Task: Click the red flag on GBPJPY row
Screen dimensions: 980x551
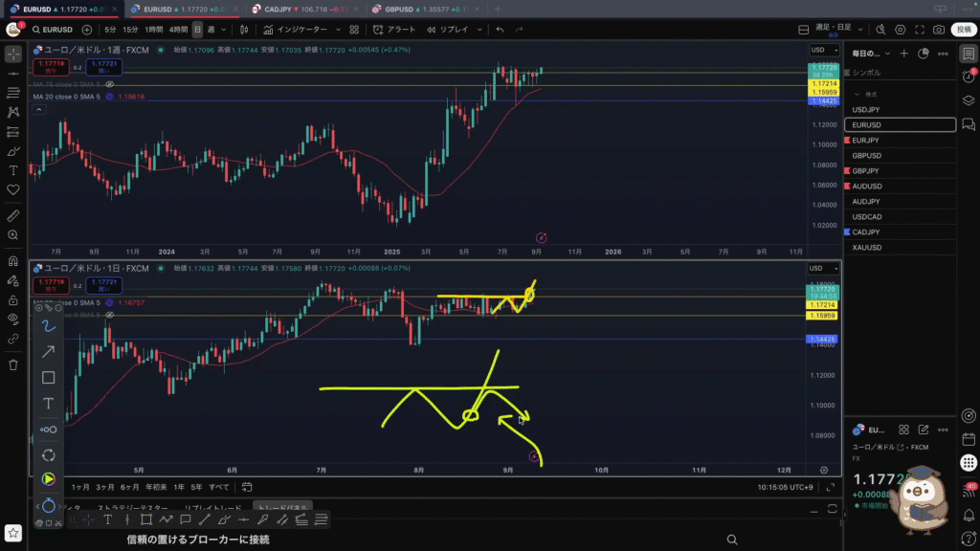Action: point(848,170)
